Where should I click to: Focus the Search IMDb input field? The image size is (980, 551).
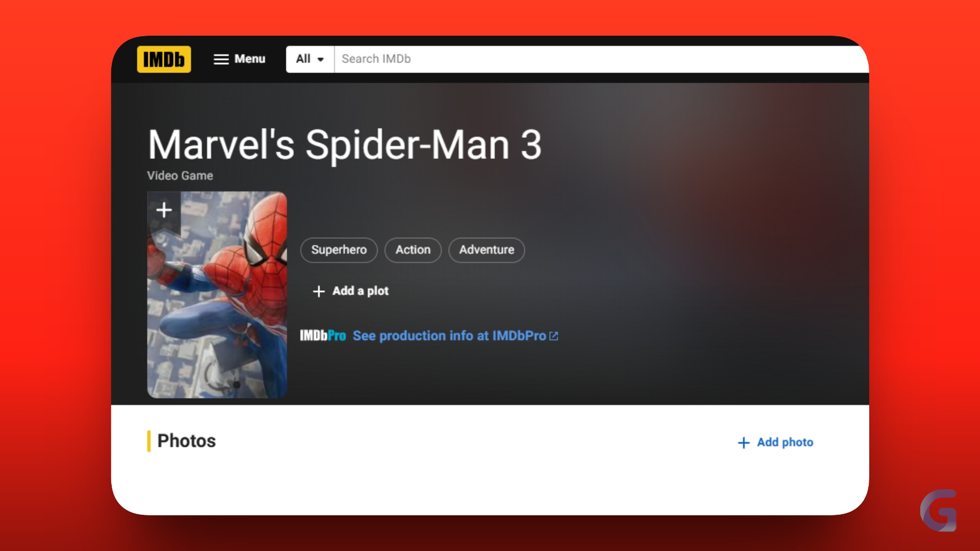click(601, 59)
